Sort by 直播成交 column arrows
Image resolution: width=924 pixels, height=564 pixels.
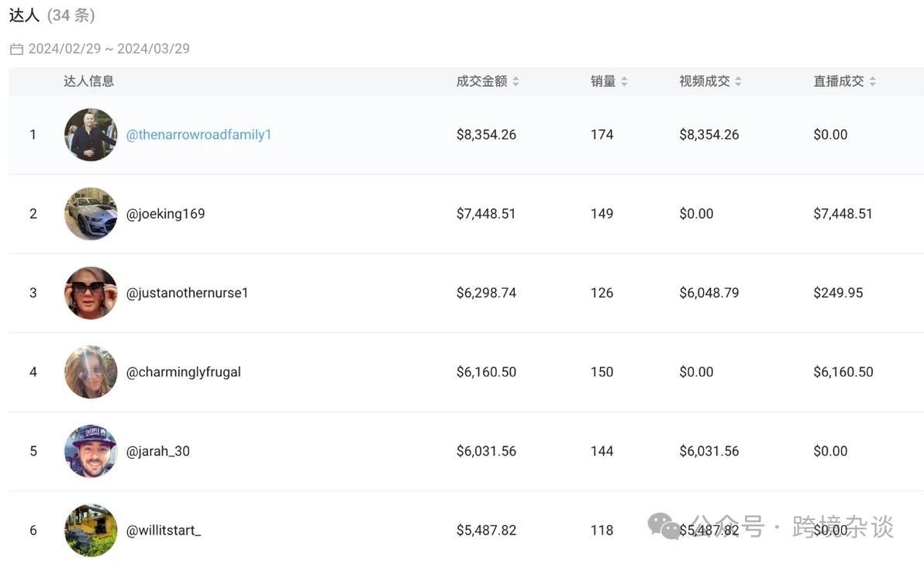coord(872,81)
